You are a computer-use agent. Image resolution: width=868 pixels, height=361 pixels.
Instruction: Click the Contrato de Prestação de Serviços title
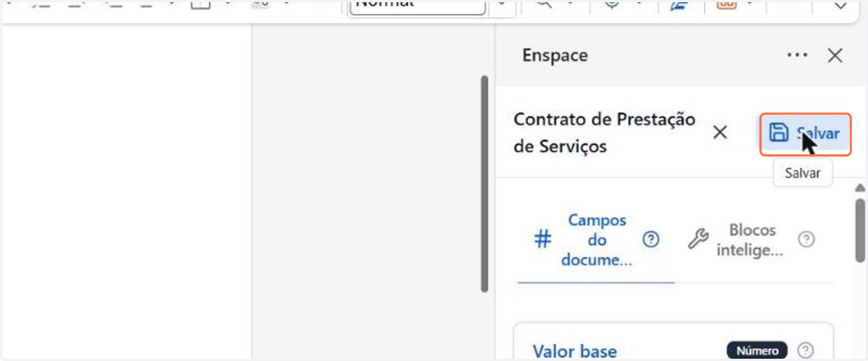[604, 133]
